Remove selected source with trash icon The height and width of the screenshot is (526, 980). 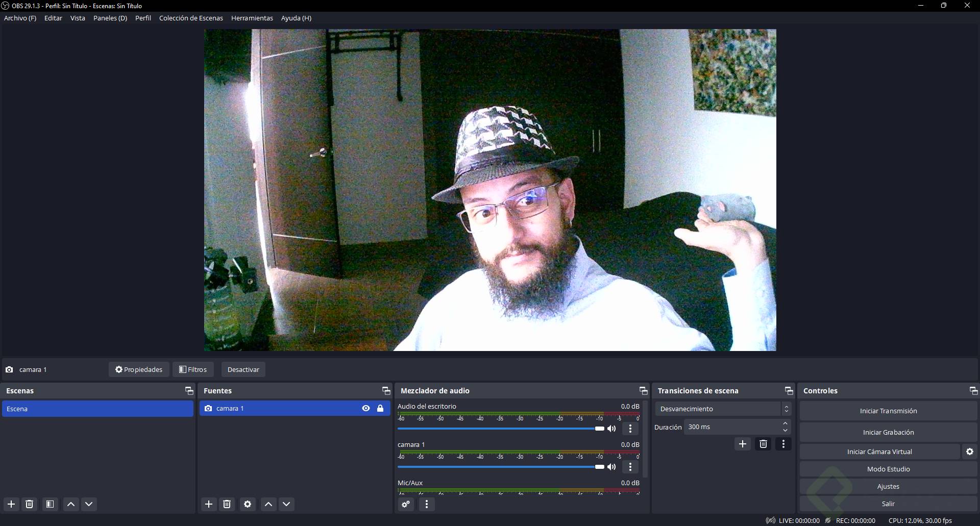click(227, 504)
